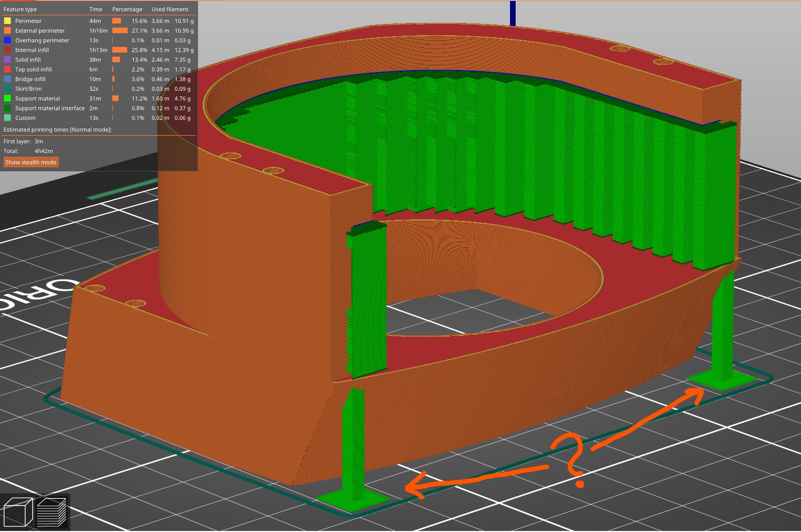The width and height of the screenshot is (801, 532).
Task: Click the purple Solid infill swatch
Action: point(7,60)
